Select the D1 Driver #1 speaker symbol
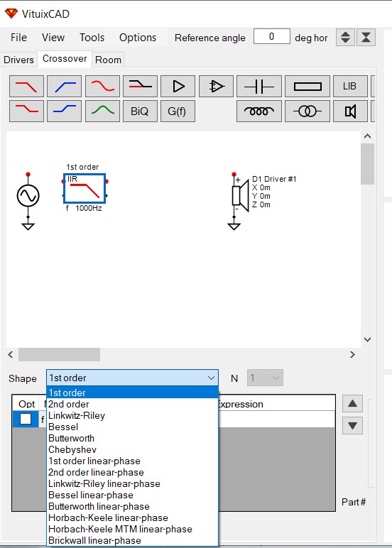The image size is (392, 548). (240, 195)
